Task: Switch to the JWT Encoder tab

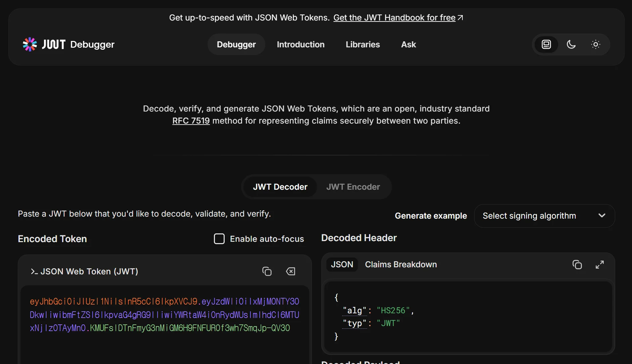Action: [353, 187]
